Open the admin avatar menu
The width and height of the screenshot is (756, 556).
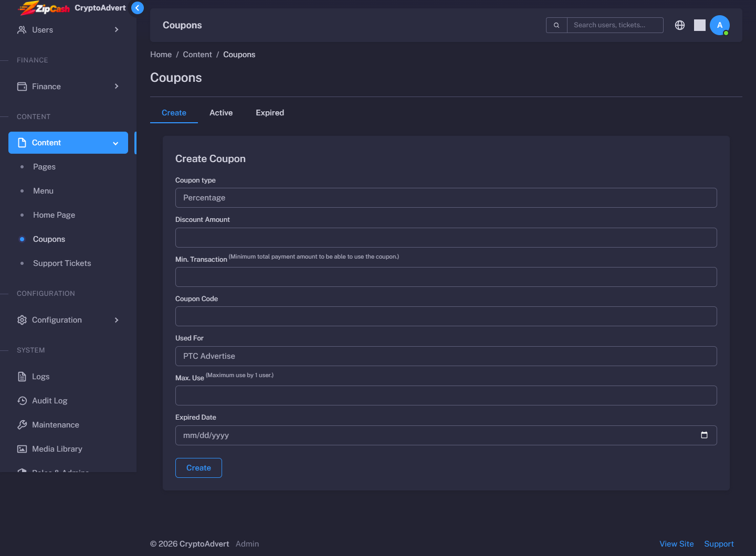[x=720, y=25]
